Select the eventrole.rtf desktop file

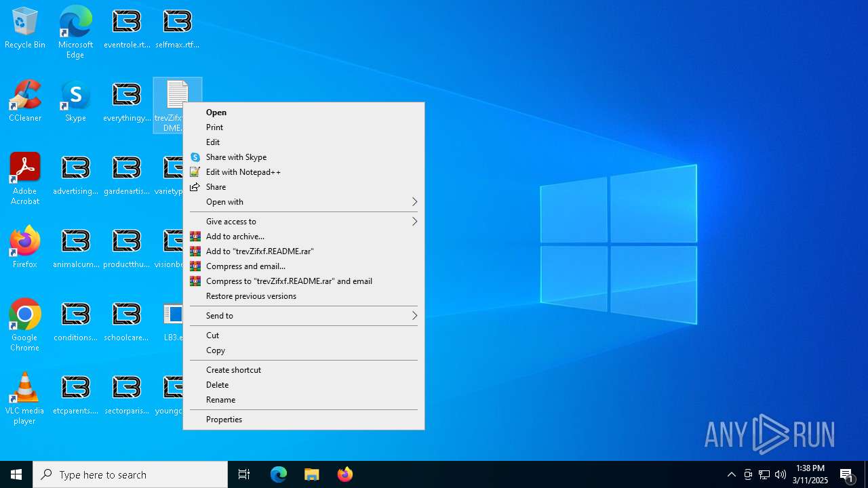[127, 28]
